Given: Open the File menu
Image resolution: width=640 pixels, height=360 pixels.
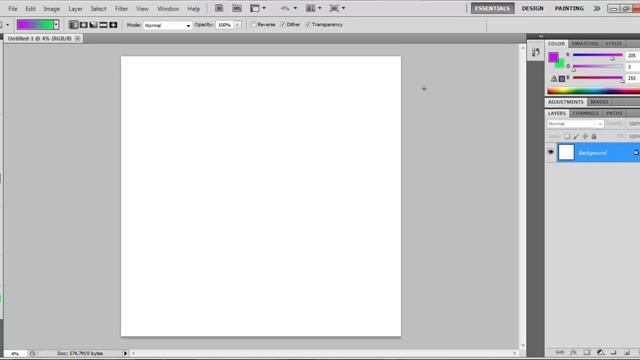Looking at the screenshot, I should 13,9.
